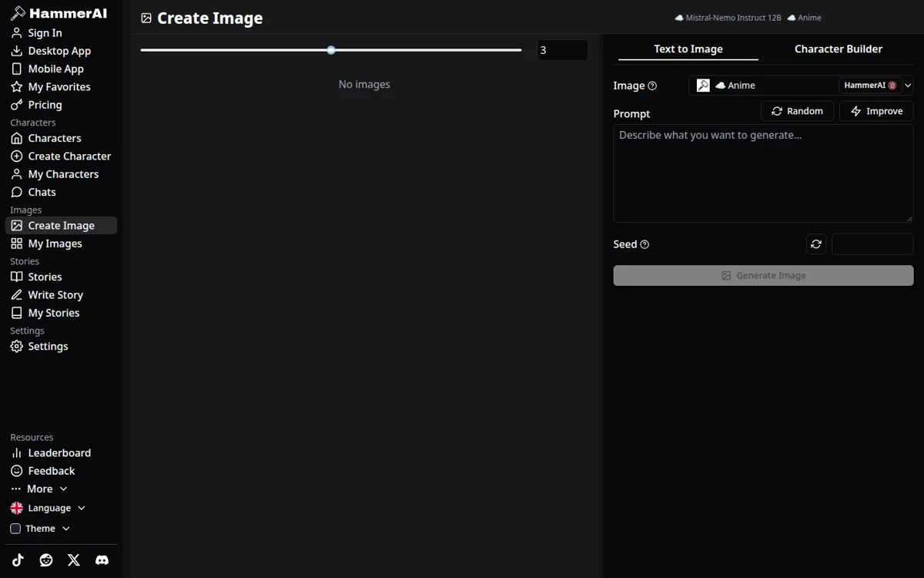Click the Image help question-mark icon
924x578 pixels.
tap(652, 86)
